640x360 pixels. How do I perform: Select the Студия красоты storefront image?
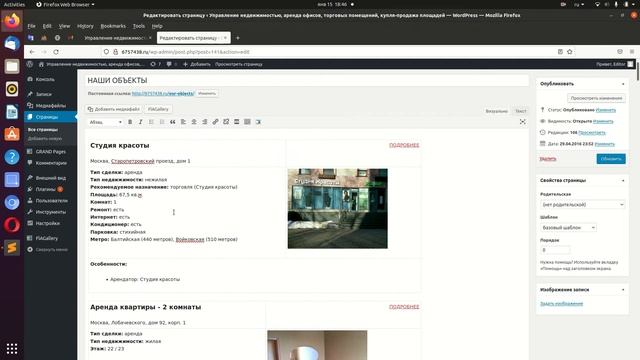338,208
